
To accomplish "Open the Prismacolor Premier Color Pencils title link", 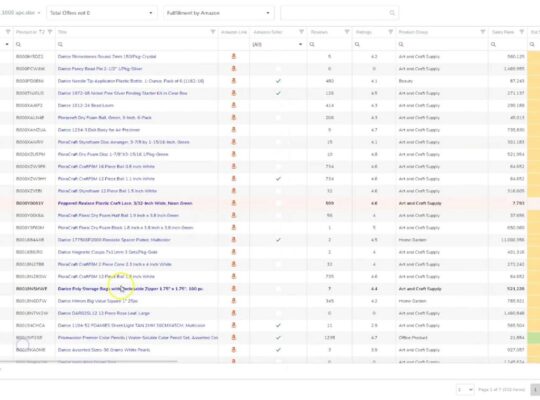I will tap(138, 338).
